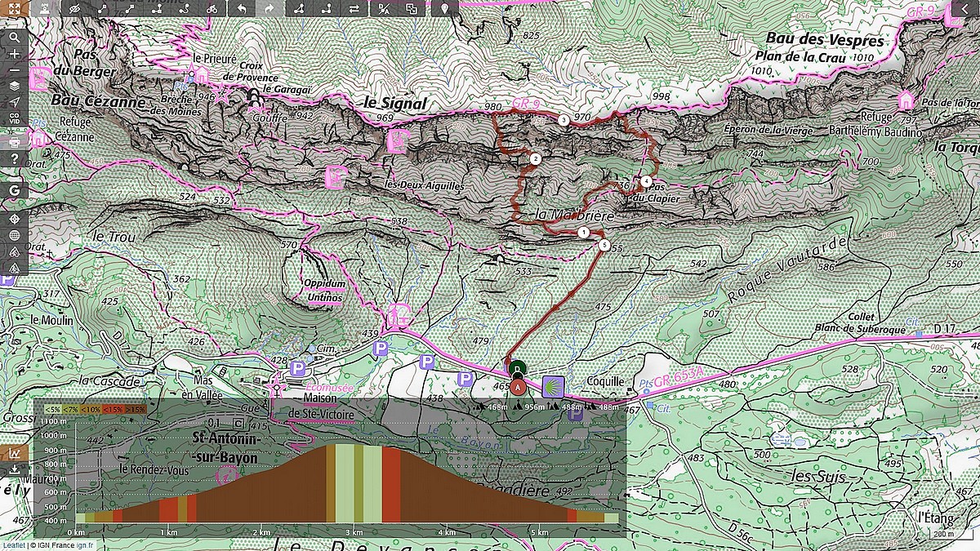Zoom in with the plus button
The width and height of the screenshot is (980, 551).
pos(15,54)
